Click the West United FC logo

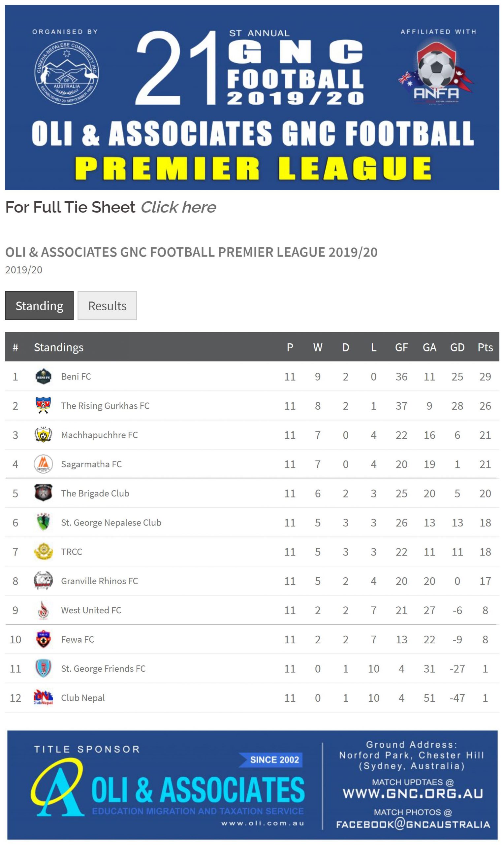pos(43,610)
